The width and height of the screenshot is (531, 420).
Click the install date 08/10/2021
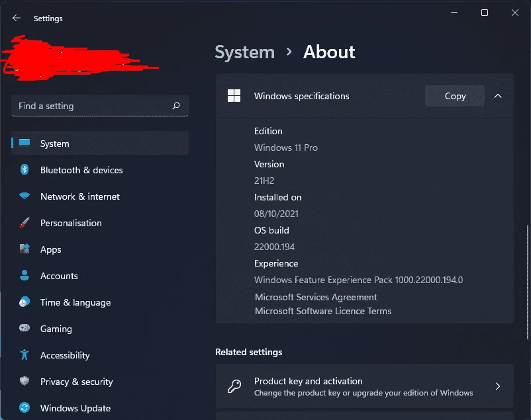click(x=276, y=214)
